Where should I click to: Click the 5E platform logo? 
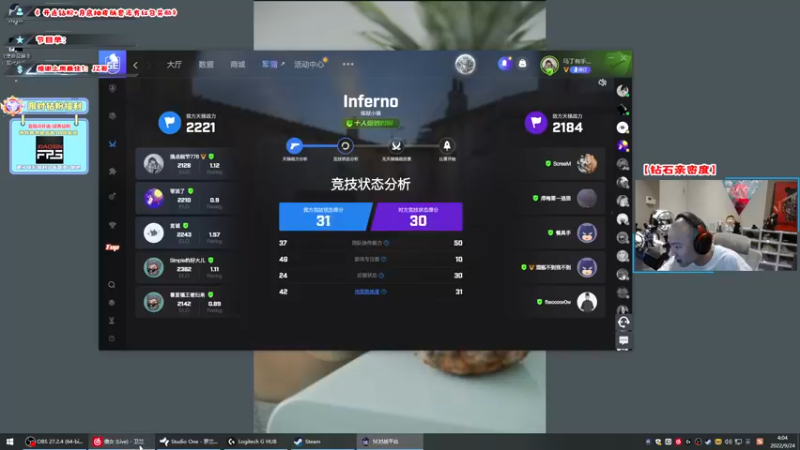point(112,64)
